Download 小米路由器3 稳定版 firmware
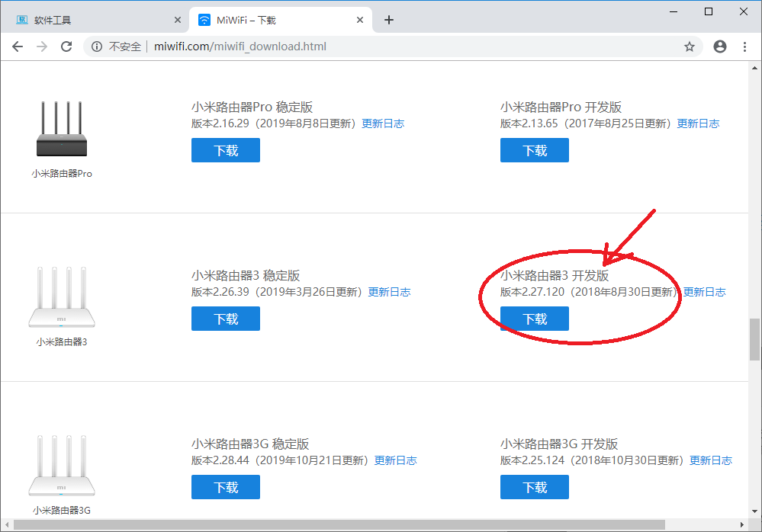 pyautogui.click(x=226, y=319)
